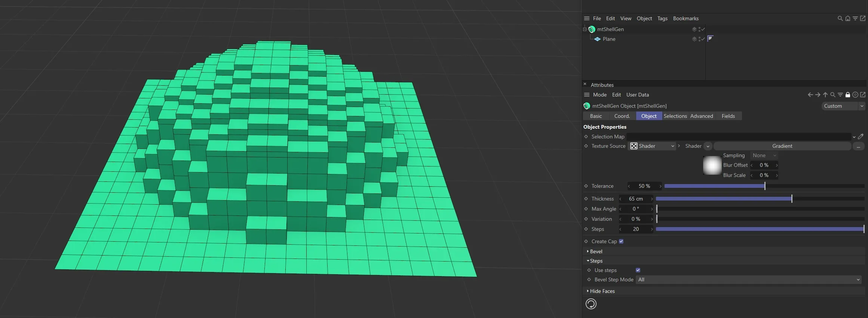Open the Texture Source dropdown
Screen dimensions: 868x318
tap(652, 146)
